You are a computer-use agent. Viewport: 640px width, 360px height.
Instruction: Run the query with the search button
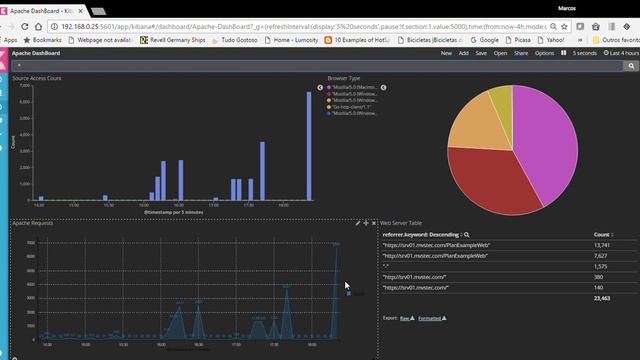pyautogui.click(x=631, y=66)
